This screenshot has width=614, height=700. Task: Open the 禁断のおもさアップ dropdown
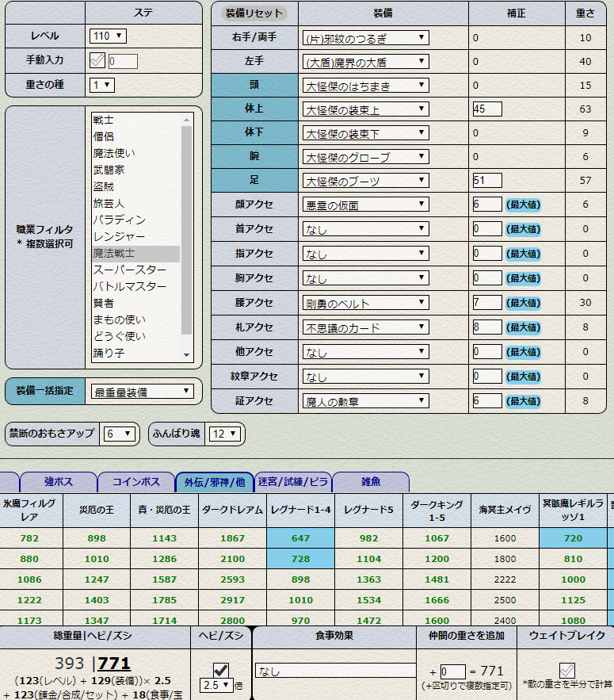(119, 434)
